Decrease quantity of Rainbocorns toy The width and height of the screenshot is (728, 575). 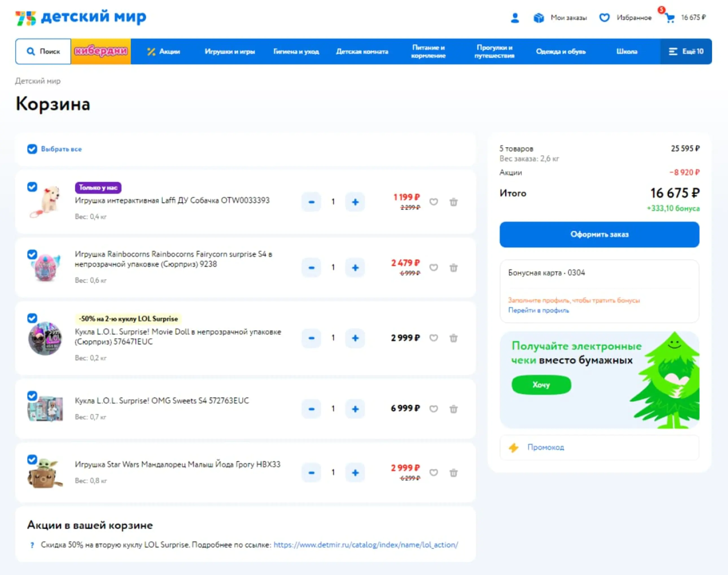311,268
